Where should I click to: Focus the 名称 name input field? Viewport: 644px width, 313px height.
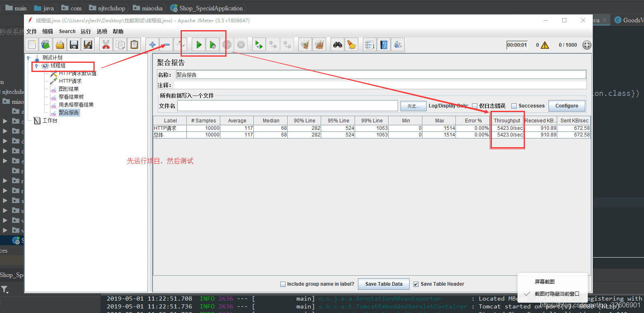point(381,75)
